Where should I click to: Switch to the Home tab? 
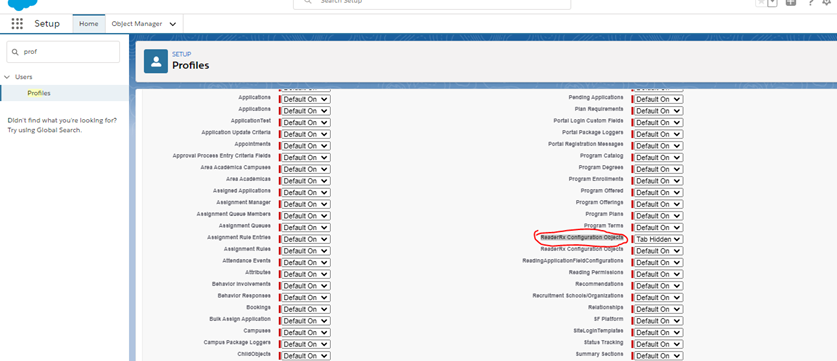pyautogui.click(x=89, y=23)
